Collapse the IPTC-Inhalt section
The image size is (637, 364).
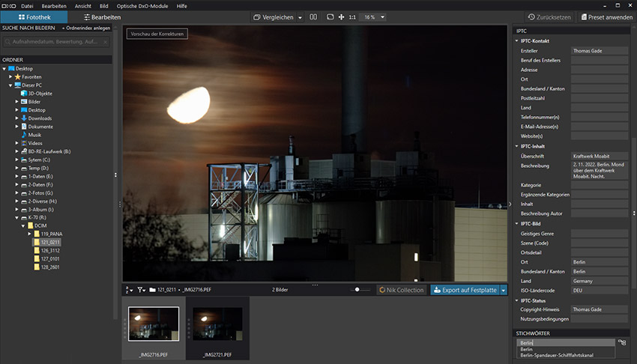516,146
